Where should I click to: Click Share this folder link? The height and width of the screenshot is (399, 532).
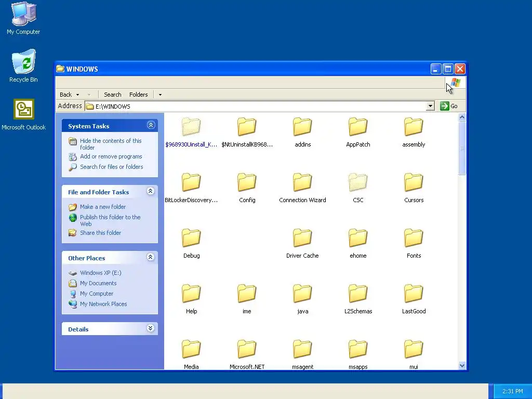[100, 233]
